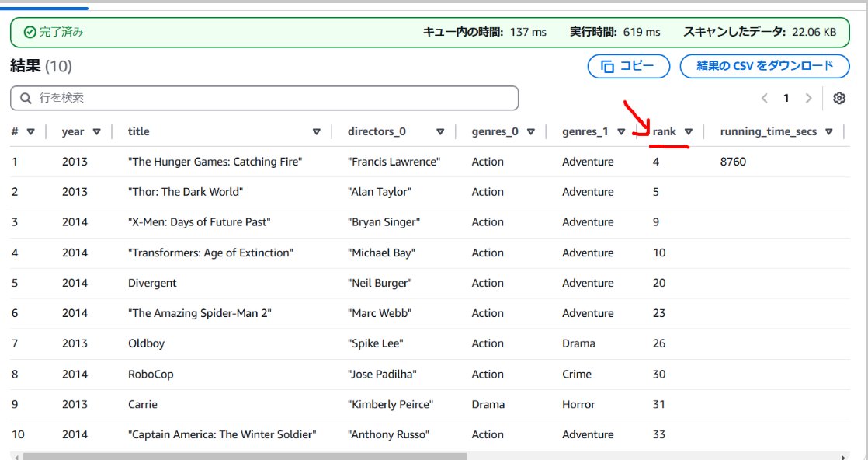This screenshot has width=868, height=460.
Task: Click the "Spike Lee" director cell
Action: point(375,343)
